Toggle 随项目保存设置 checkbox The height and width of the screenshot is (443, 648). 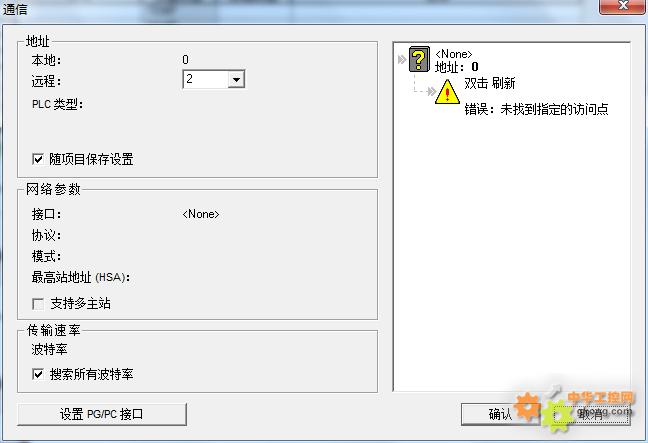[38, 159]
